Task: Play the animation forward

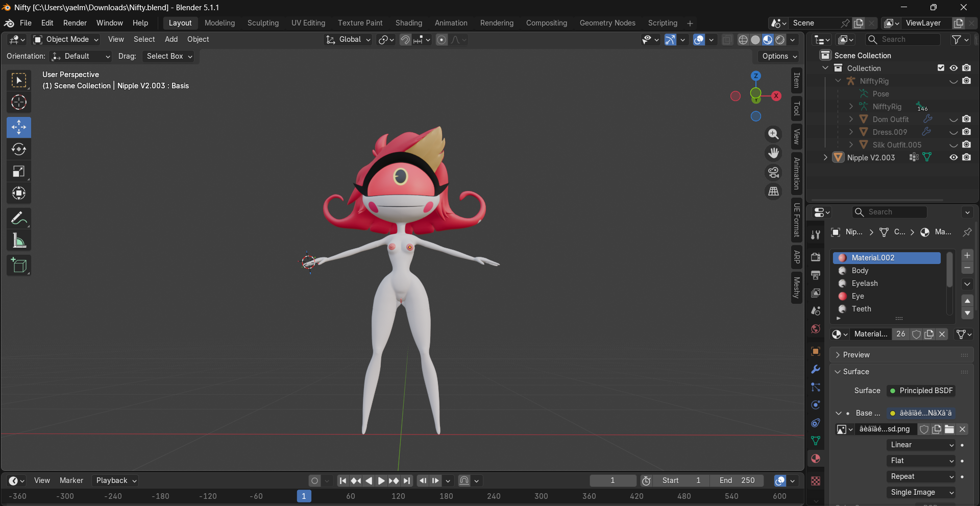Action: (381, 480)
